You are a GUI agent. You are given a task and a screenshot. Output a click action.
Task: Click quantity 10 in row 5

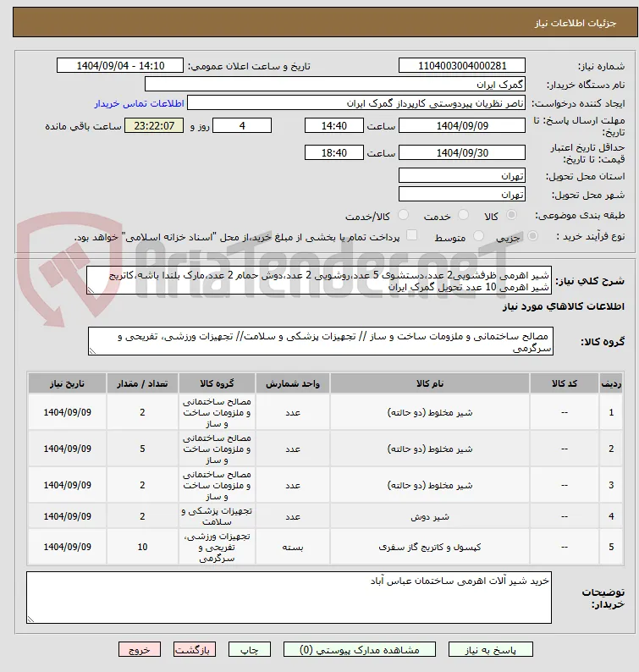[x=142, y=547]
